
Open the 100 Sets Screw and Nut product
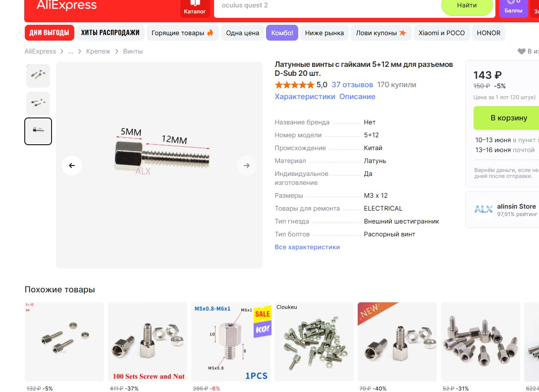pos(148,342)
